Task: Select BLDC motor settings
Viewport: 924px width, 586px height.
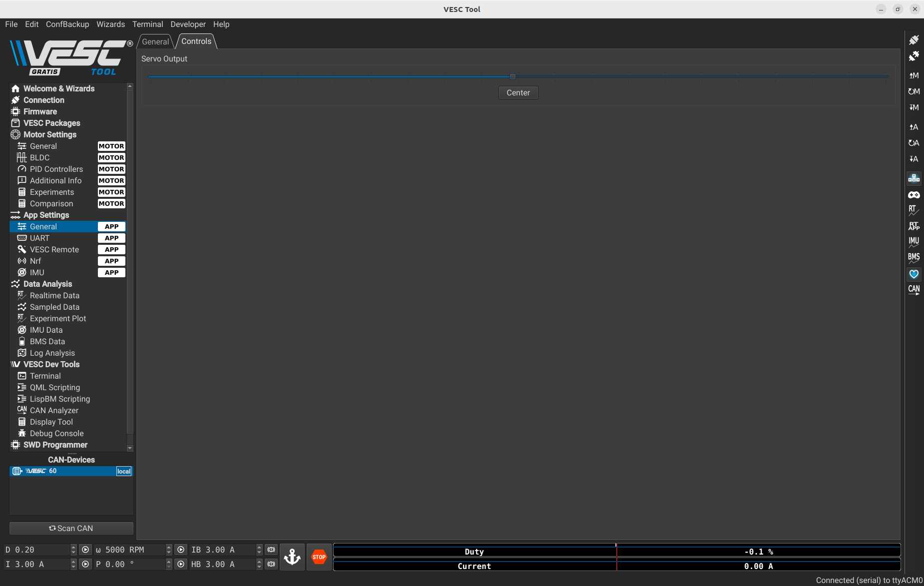Action: tap(68, 157)
